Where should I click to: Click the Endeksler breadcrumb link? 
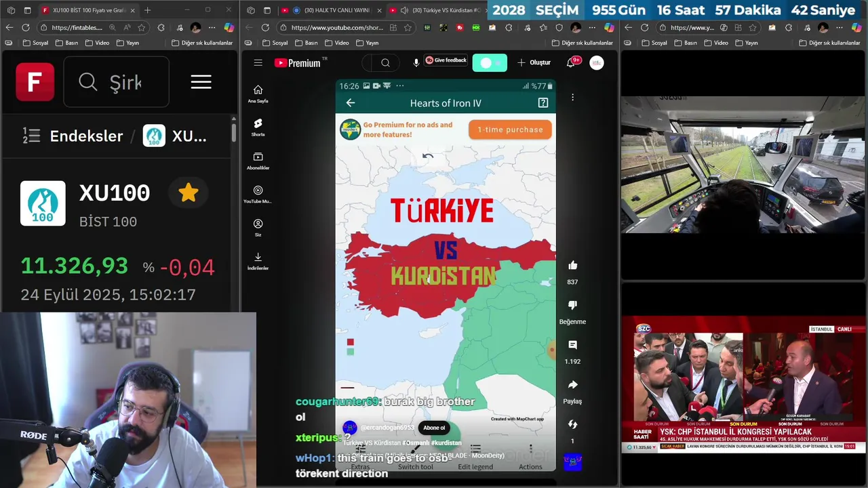point(86,136)
